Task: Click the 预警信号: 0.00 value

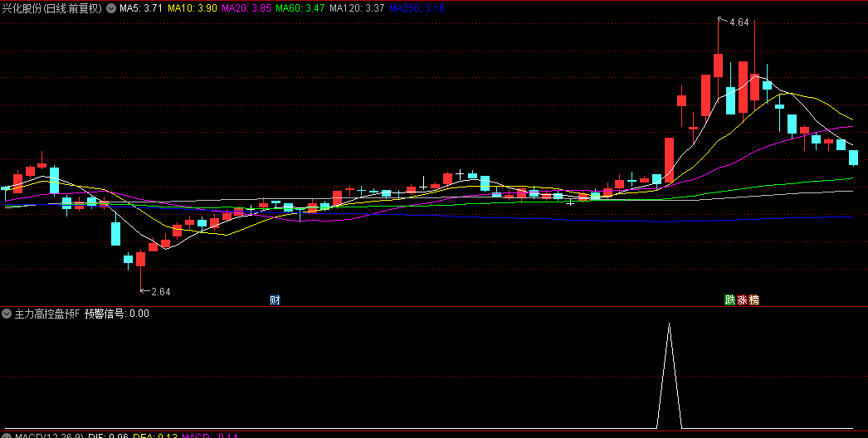Action: tap(116, 314)
